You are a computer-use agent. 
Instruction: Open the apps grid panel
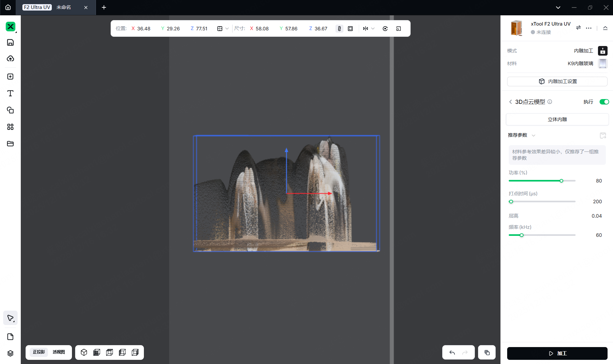tap(10, 127)
